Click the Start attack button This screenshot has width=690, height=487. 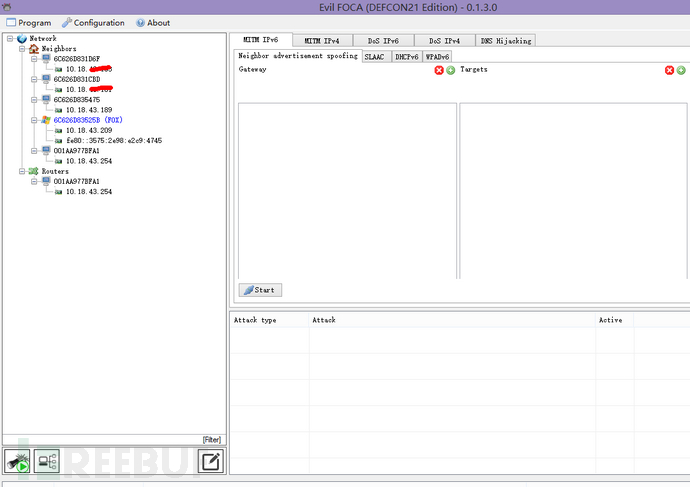click(260, 290)
